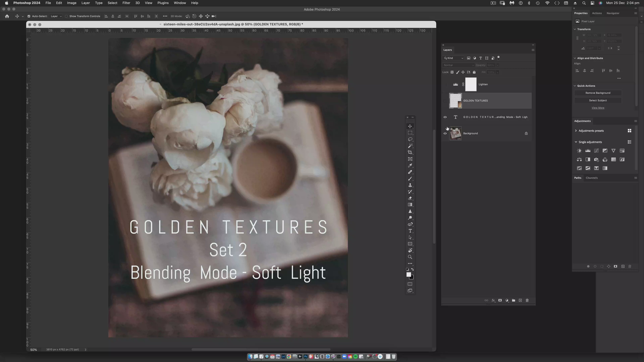This screenshot has height=362, width=644.
Task: Open the Kind filter dropdown in Layers
Action: [453, 58]
